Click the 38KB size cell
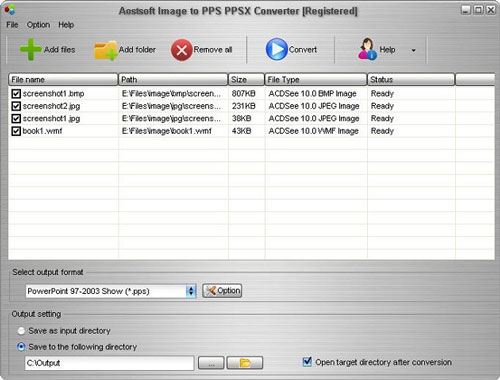 [242, 119]
